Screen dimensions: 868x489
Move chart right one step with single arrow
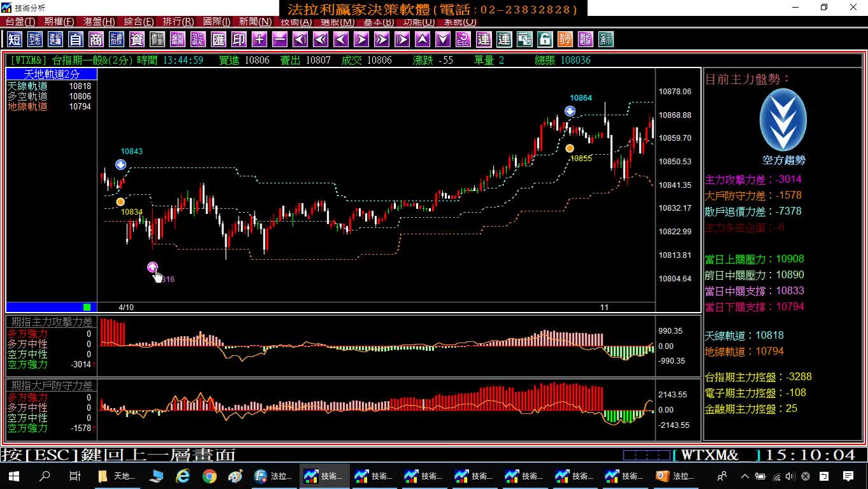coord(361,39)
